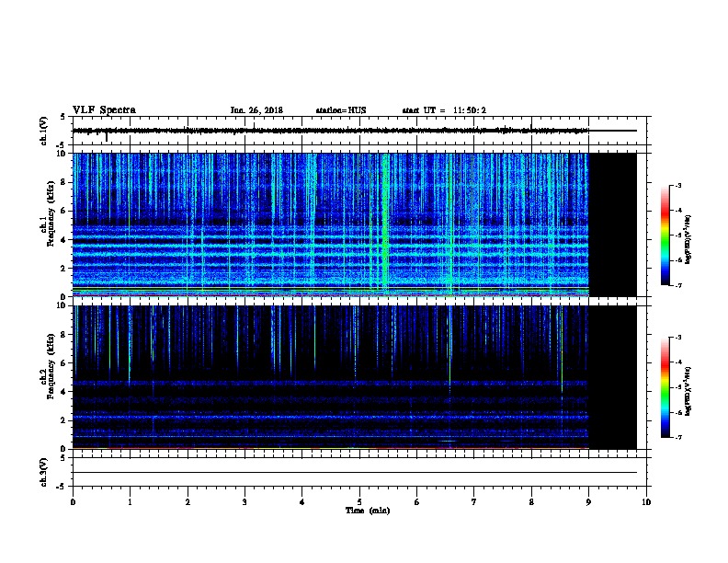This screenshot has width=728, height=563.
Task: Click the bright broadband burst in the ch.1 spectrogram
Action: coord(385,224)
